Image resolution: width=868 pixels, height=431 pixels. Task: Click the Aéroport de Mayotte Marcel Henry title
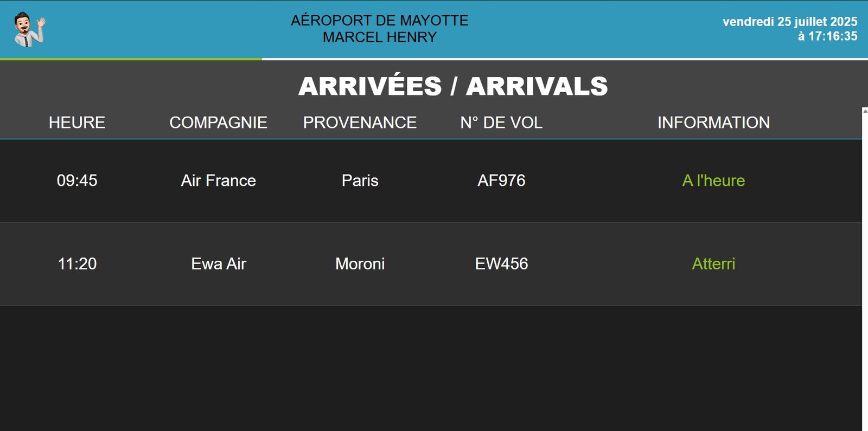pyautogui.click(x=379, y=29)
